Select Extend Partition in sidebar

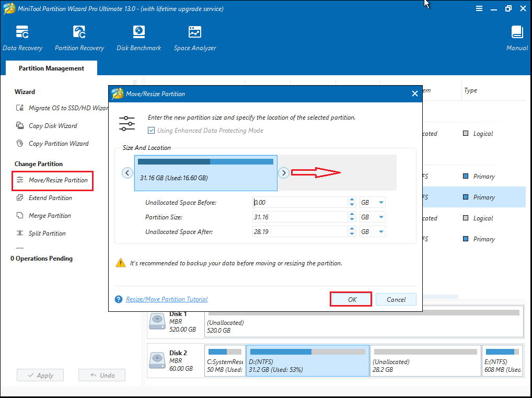[x=50, y=198]
